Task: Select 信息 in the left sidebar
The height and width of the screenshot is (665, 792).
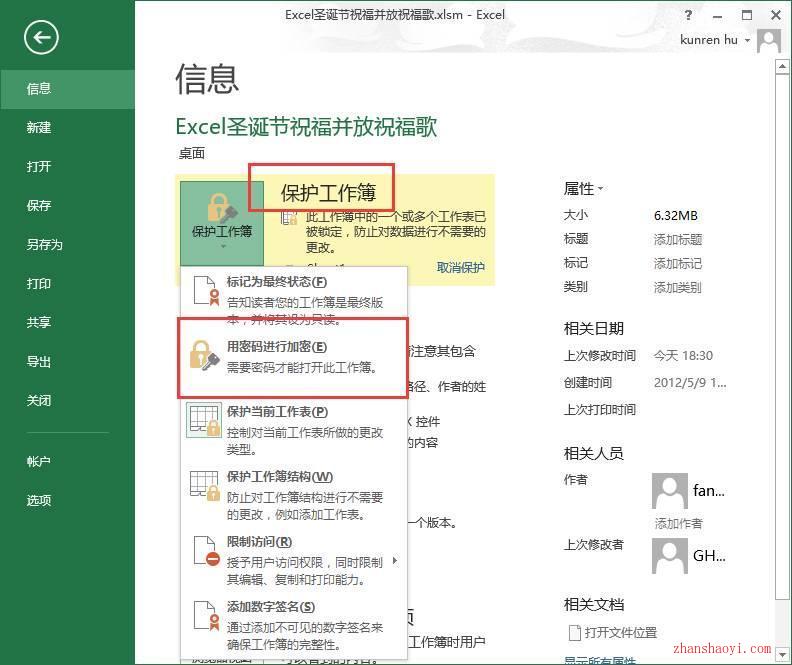Action: pos(67,89)
